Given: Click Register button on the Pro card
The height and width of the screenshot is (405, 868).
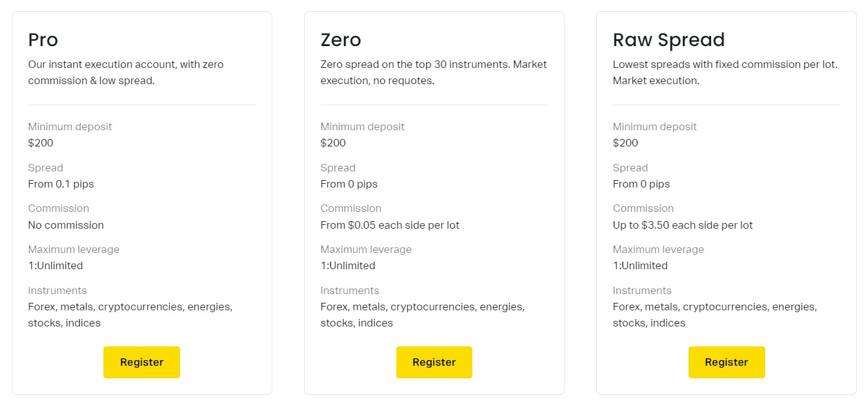Looking at the screenshot, I should (141, 362).
